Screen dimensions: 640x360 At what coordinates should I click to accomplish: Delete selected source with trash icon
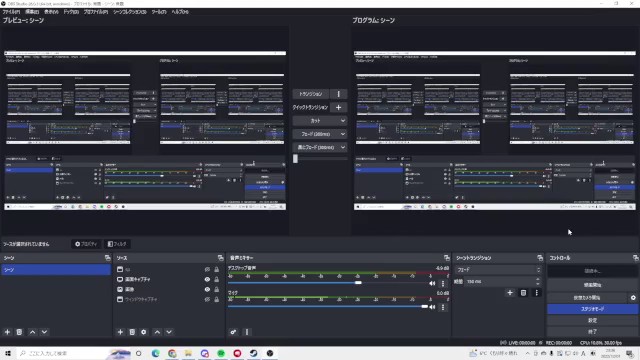(132, 332)
